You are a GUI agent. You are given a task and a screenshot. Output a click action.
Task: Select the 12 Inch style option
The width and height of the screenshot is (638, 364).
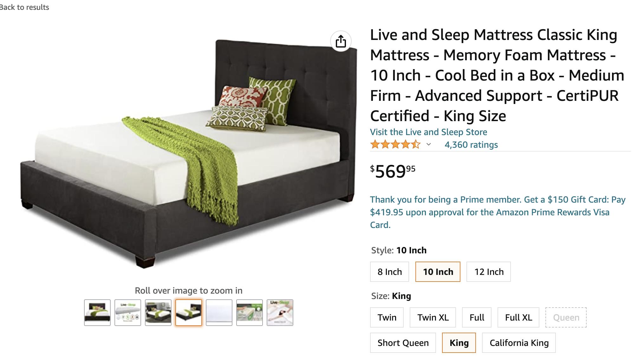[x=489, y=272]
